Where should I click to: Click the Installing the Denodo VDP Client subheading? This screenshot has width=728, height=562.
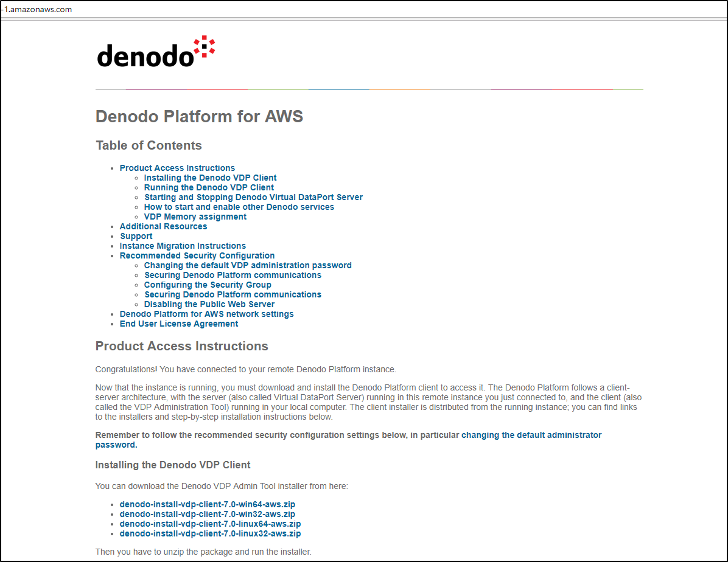pyautogui.click(x=173, y=465)
